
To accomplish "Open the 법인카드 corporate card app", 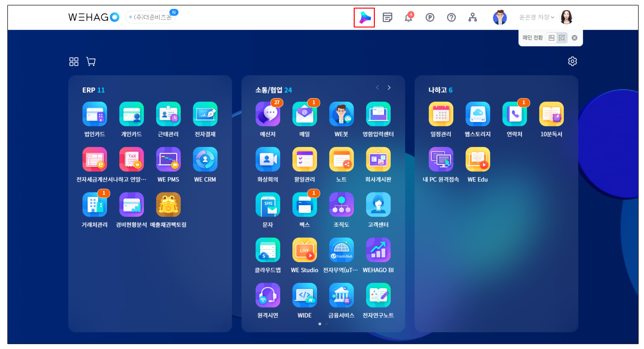I will coord(94,114).
